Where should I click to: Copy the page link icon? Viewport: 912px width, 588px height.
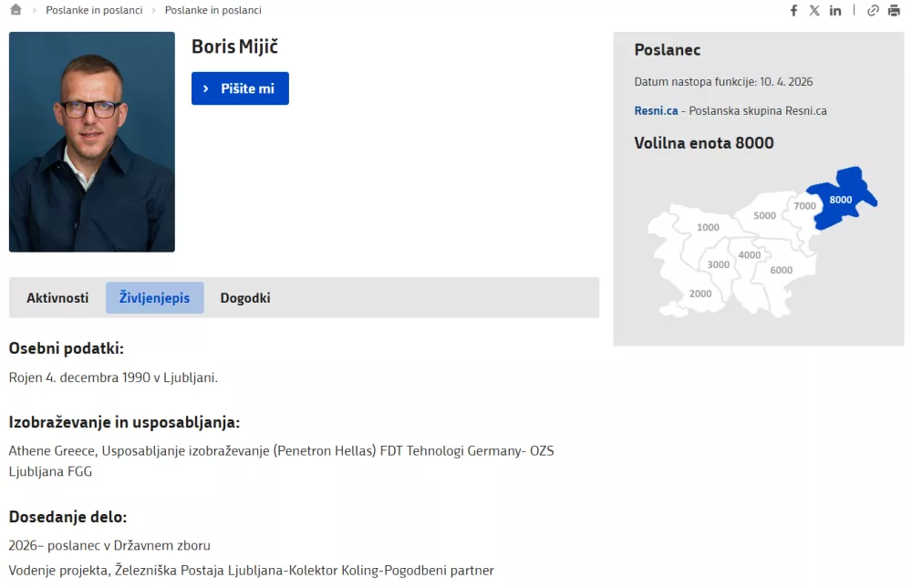tap(873, 10)
